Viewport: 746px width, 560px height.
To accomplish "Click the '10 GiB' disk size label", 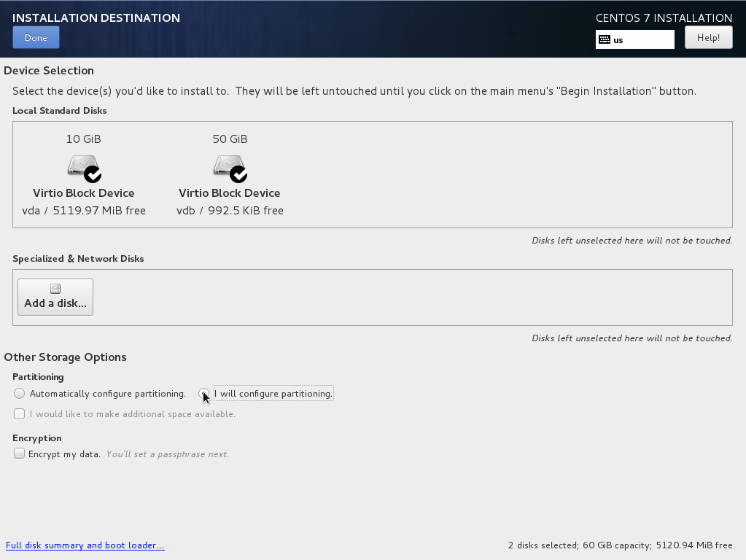I will (84, 139).
